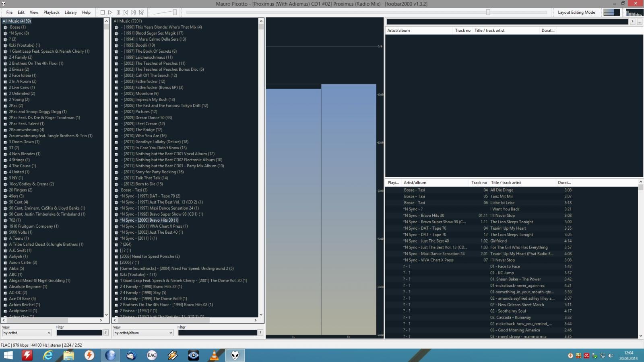644x362 pixels.
Task: Select the [2012] Born to Die (15) album
Action: 143,184
